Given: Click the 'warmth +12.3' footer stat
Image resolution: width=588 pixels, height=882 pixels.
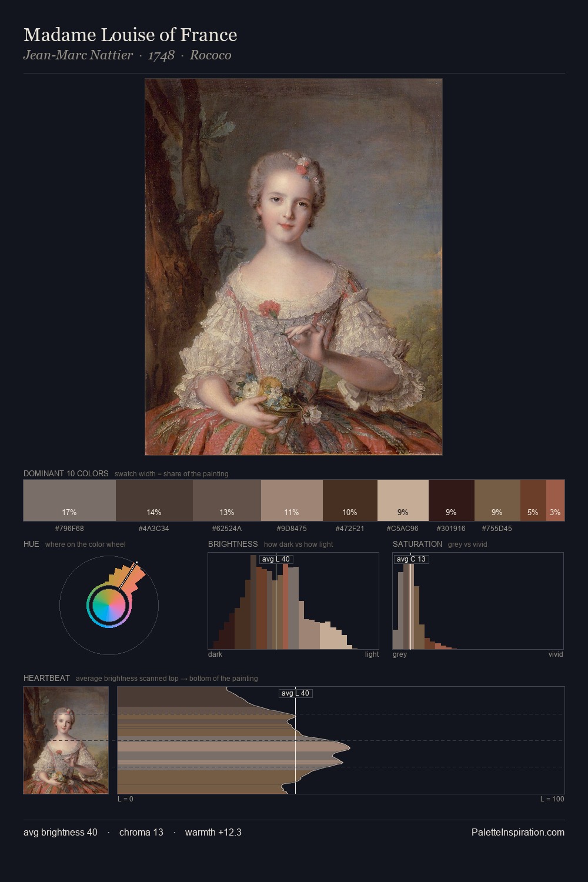Looking at the screenshot, I should [x=213, y=832].
